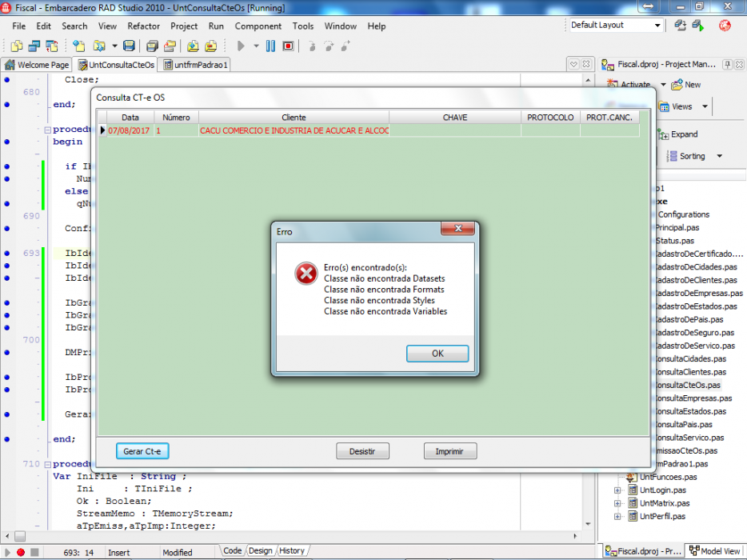Open the Model View bottom tab
The width and height of the screenshot is (747, 560).
pyautogui.click(x=715, y=551)
